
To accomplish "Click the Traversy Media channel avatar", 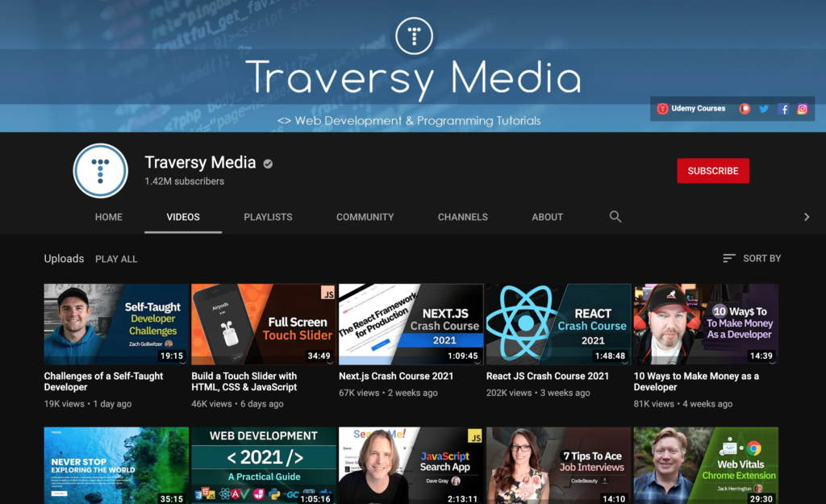I will (100, 170).
